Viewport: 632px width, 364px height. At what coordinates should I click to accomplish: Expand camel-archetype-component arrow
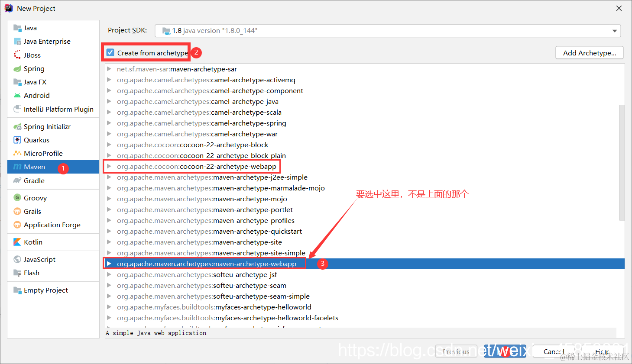[109, 90]
